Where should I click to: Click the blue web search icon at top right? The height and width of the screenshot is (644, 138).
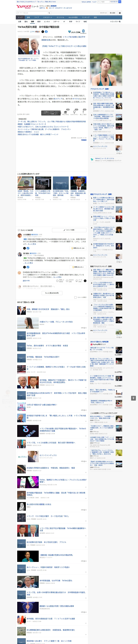click(120, 2)
